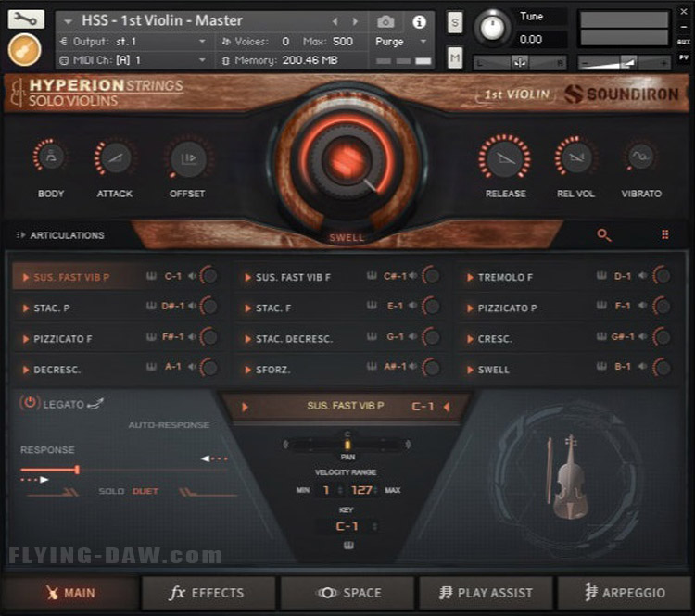Click the articulation search magnifier icon
The image size is (695, 616).
click(x=603, y=235)
